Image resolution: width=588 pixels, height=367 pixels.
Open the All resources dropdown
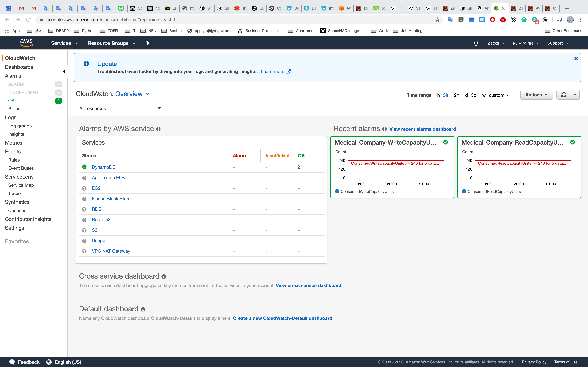point(120,108)
